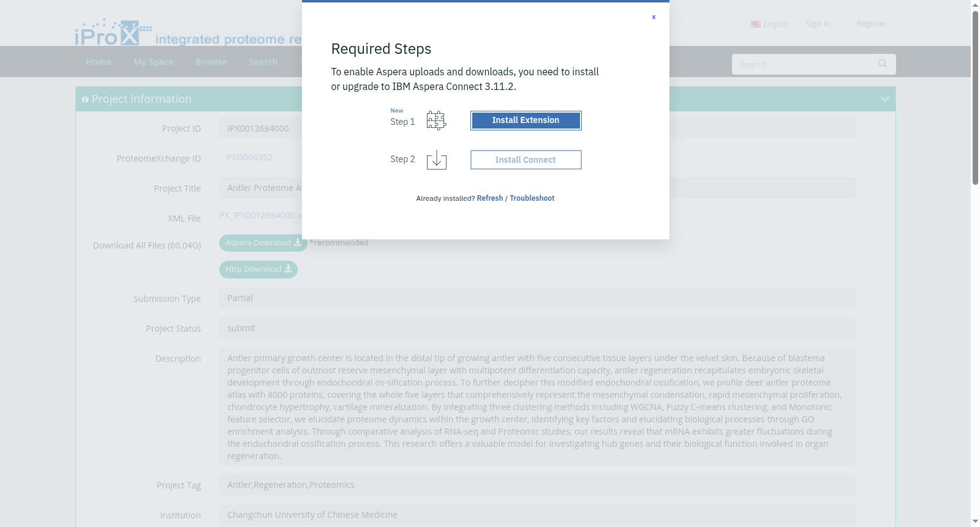980x527 pixels.
Task: Open the PXD066352 ProteomeXchange link
Action: (x=249, y=157)
